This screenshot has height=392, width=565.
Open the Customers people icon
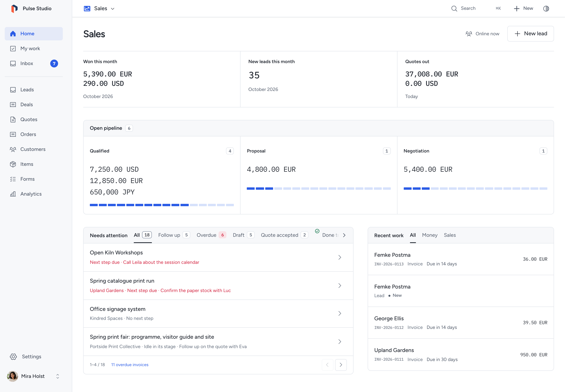pos(13,149)
